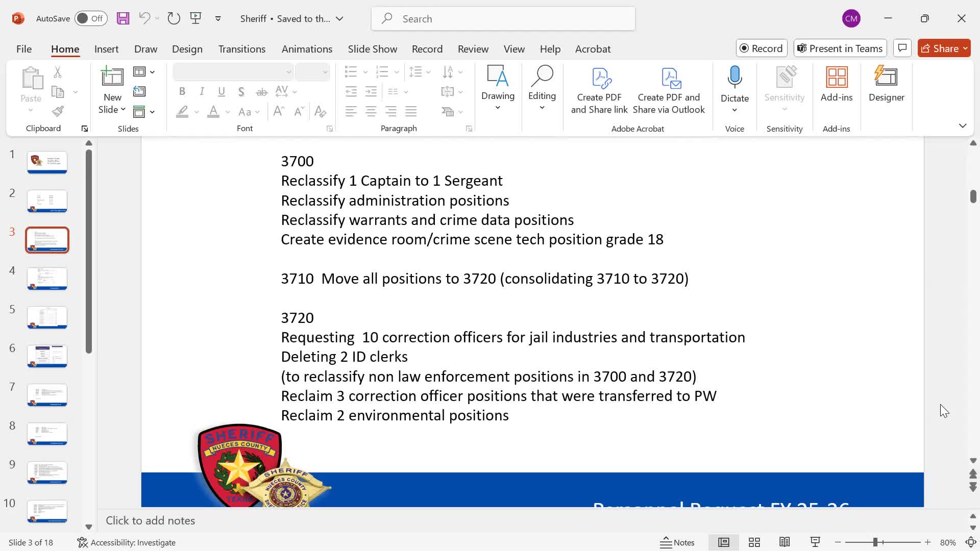Screen dimensions: 980x551
Task: Toggle Normal view in status bar
Action: click(724, 542)
